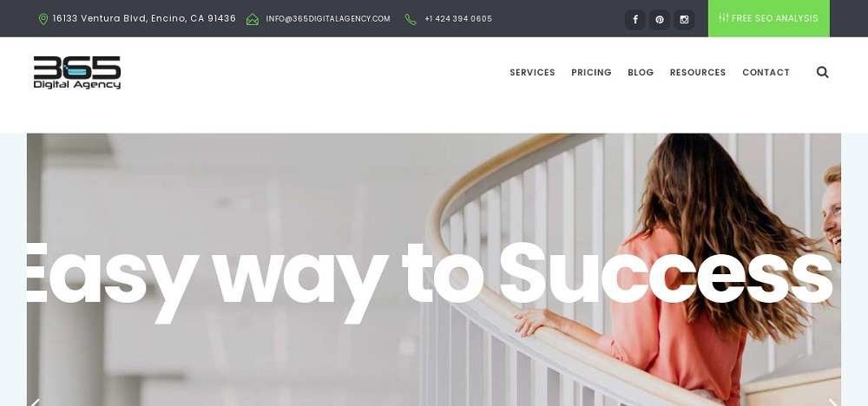The image size is (868, 406).
Task: Click the location pin icon
Action: pyautogui.click(x=43, y=19)
